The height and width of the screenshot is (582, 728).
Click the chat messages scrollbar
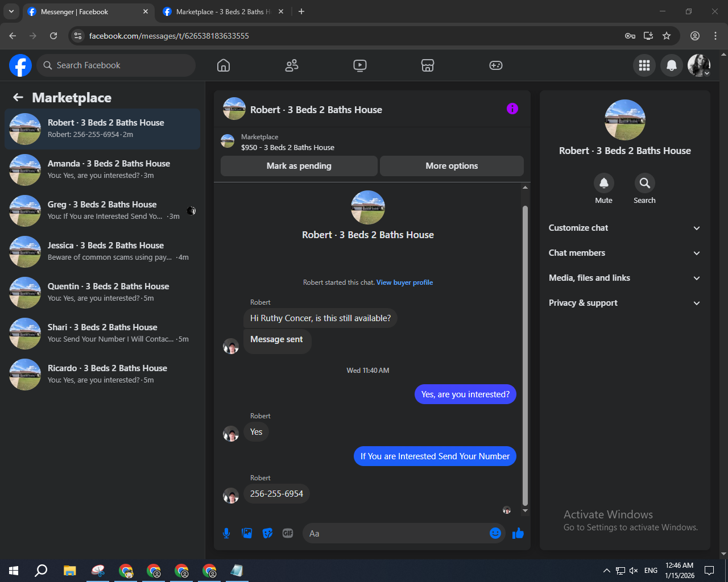coord(525,356)
